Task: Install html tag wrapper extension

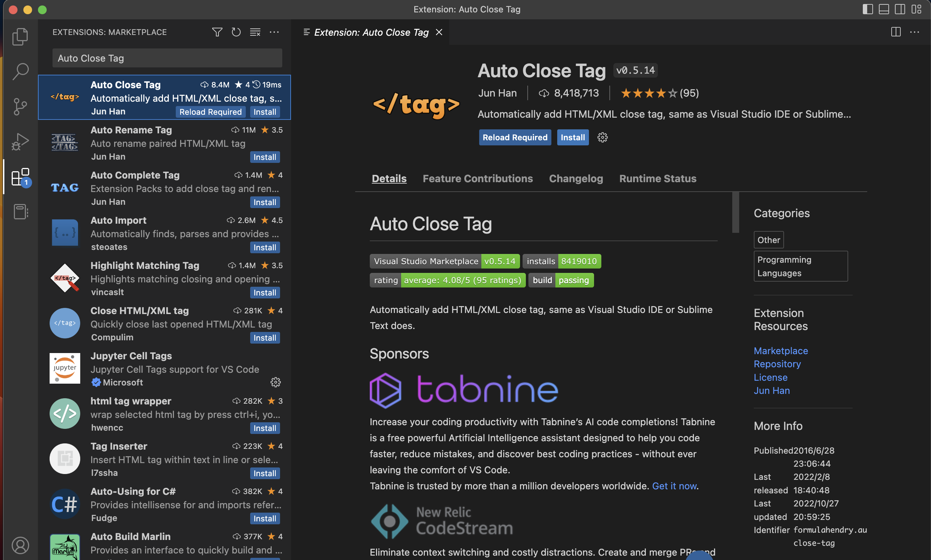Action: (x=264, y=428)
